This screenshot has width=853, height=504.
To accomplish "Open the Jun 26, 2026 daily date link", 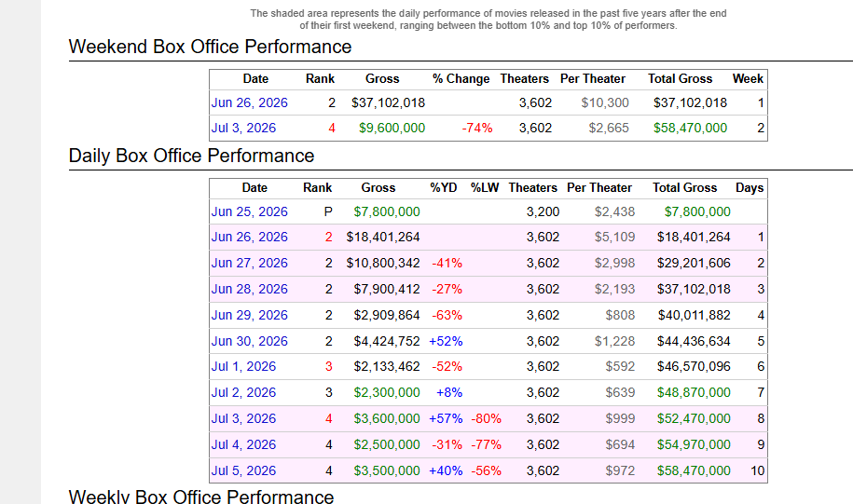I will 249,237.
